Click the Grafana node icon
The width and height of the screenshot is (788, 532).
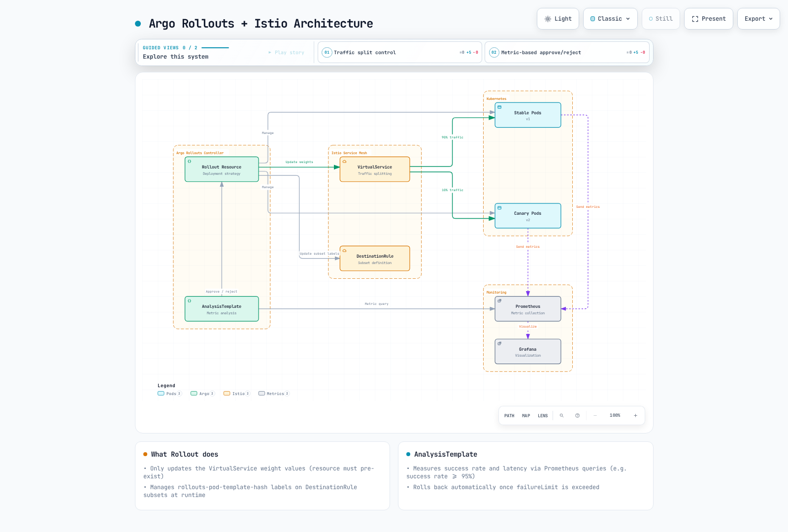point(499,343)
